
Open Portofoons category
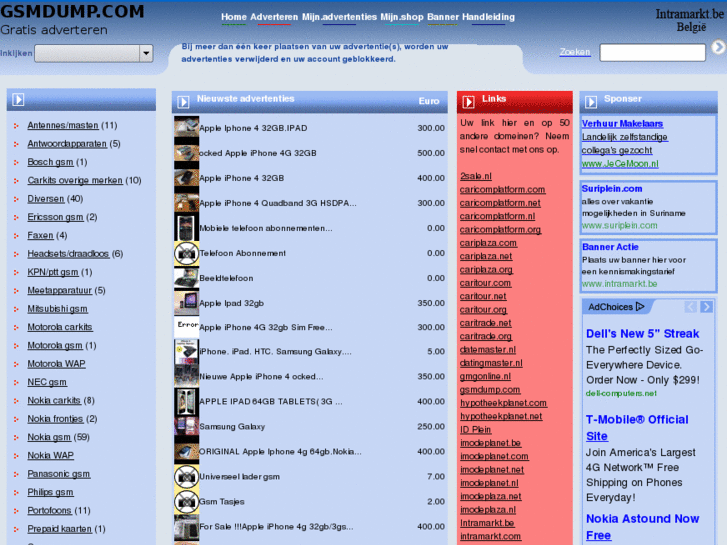coord(49,511)
